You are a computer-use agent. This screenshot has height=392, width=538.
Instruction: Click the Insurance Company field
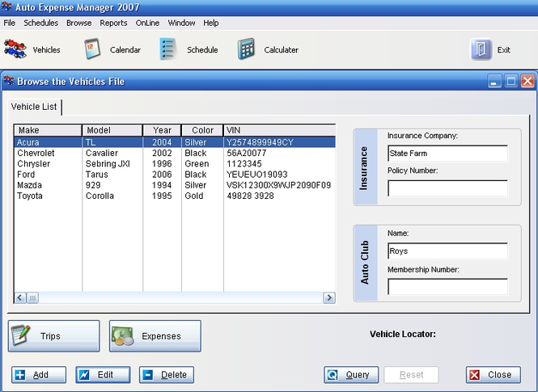pyautogui.click(x=447, y=154)
